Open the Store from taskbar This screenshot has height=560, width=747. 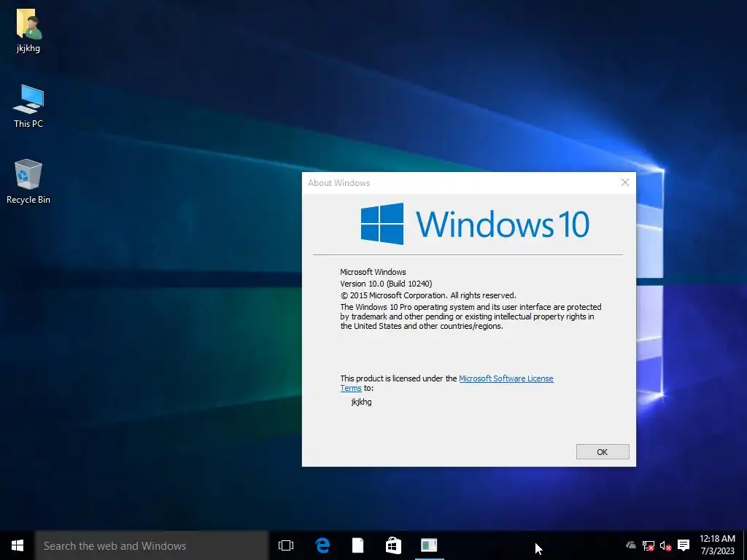[x=393, y=545]
